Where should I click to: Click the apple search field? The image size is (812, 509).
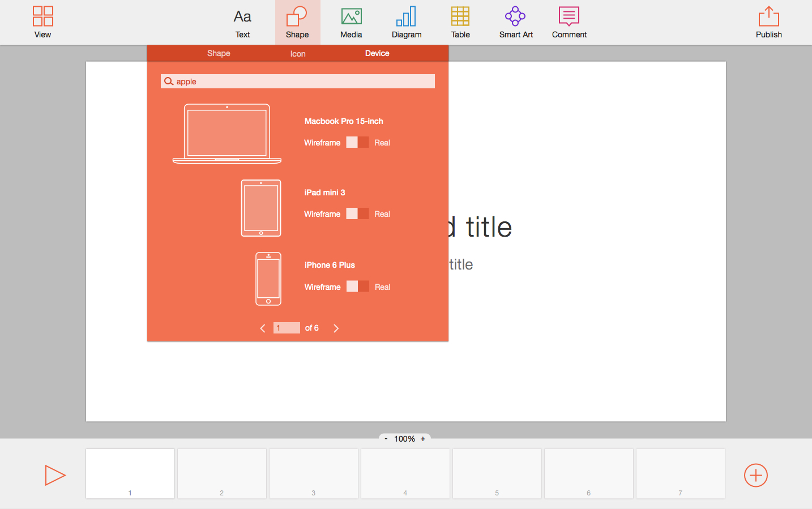[x=298, y=82]
